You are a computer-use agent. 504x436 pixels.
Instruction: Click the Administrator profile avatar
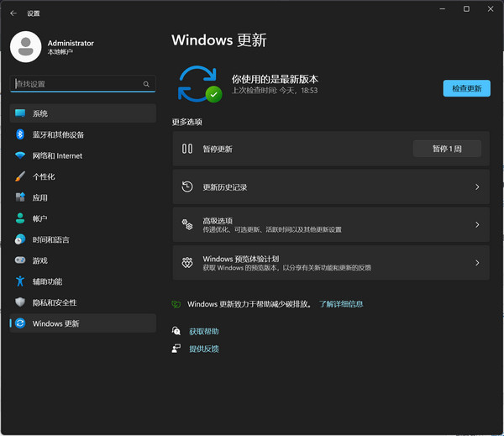pos(25,47)
